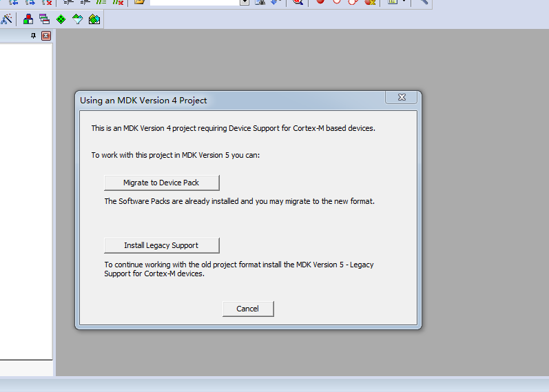
Task: Click into the find text input field
Action: tap(195, 2)
